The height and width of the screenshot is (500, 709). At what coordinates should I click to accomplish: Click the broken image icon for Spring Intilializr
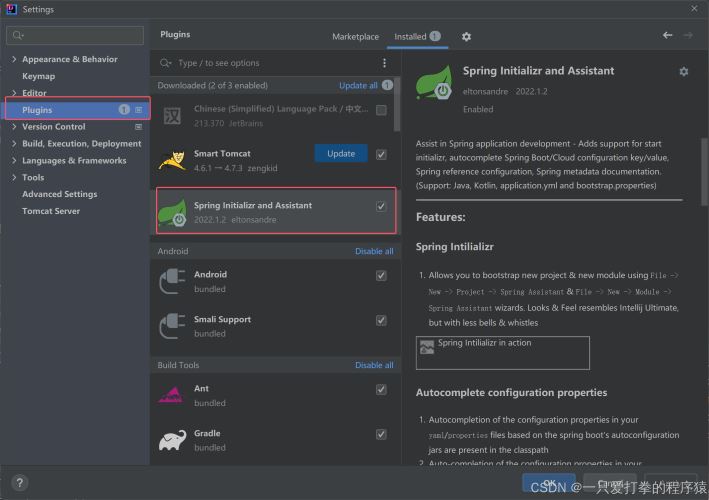426,347
